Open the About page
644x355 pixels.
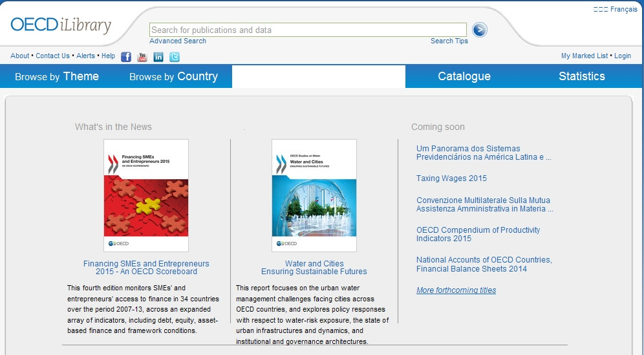click(x=19, y=56)
